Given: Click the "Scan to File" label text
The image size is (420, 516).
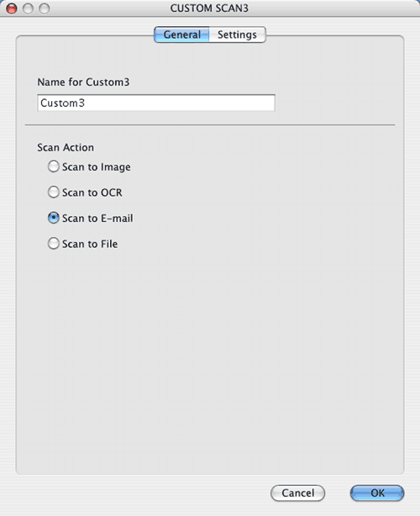Looking at the screenshot, I should 90,244.
